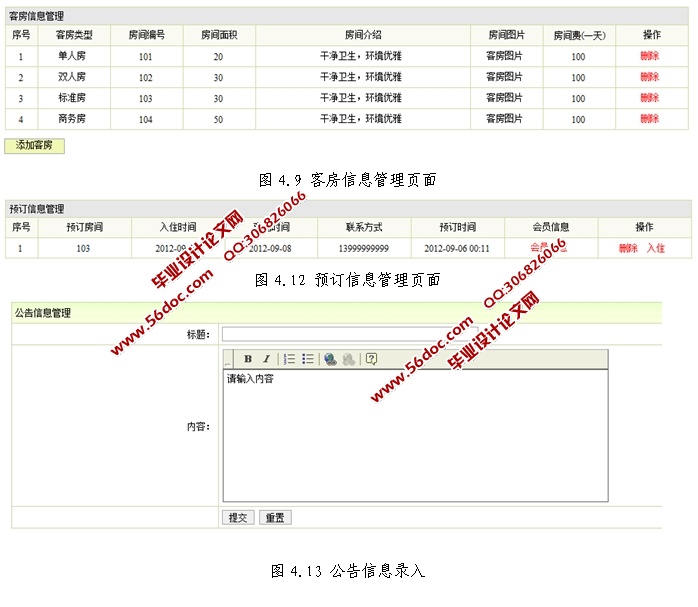Toggle italic formatting in the editor toolbar
The height and width of the screenshot is (607, 698).
click(x=266, y=359)
